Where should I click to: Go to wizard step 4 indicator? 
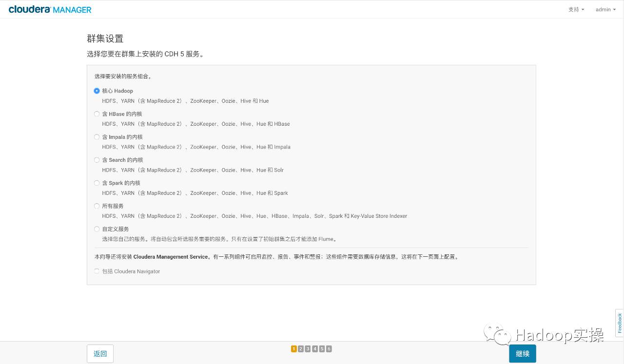[315, 349]
